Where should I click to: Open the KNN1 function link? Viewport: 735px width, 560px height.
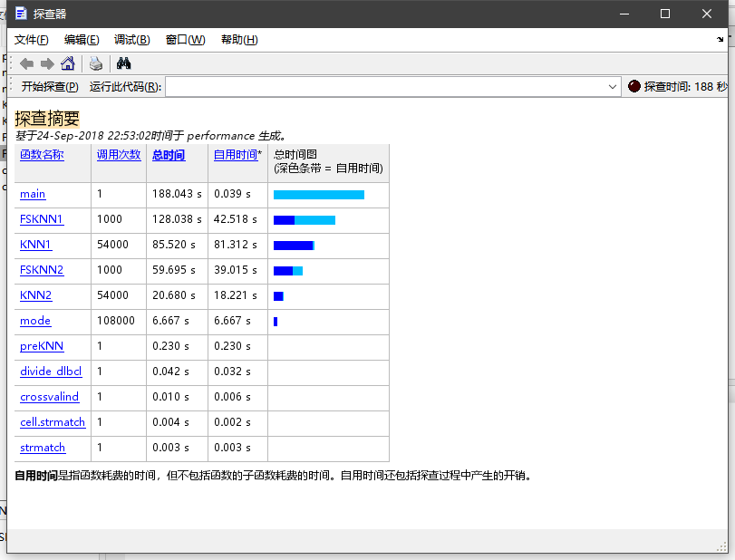click(x=35, y=245)
